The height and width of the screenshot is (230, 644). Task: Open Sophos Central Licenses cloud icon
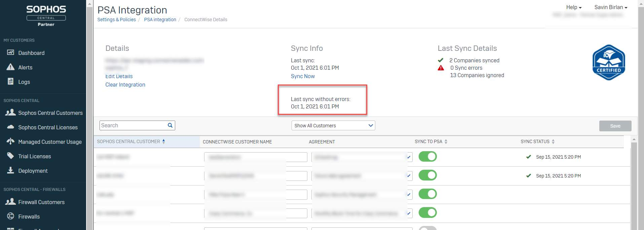pyautogui.click(x=10, y=127)
